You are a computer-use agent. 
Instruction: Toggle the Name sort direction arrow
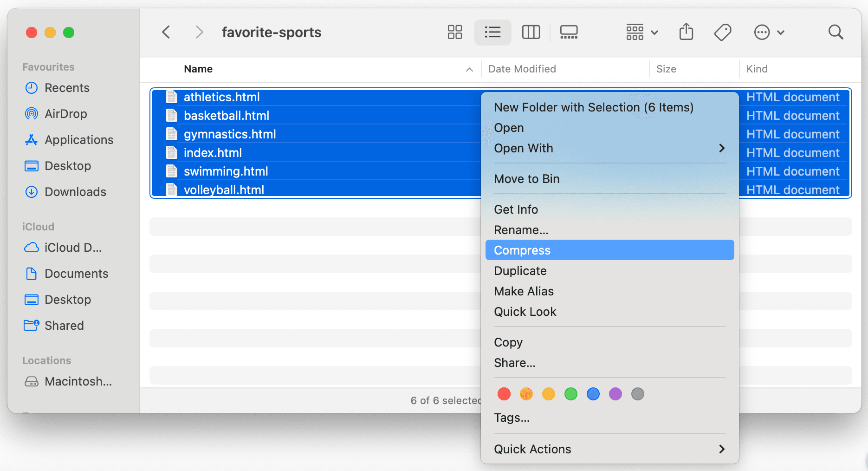point(469,69)
